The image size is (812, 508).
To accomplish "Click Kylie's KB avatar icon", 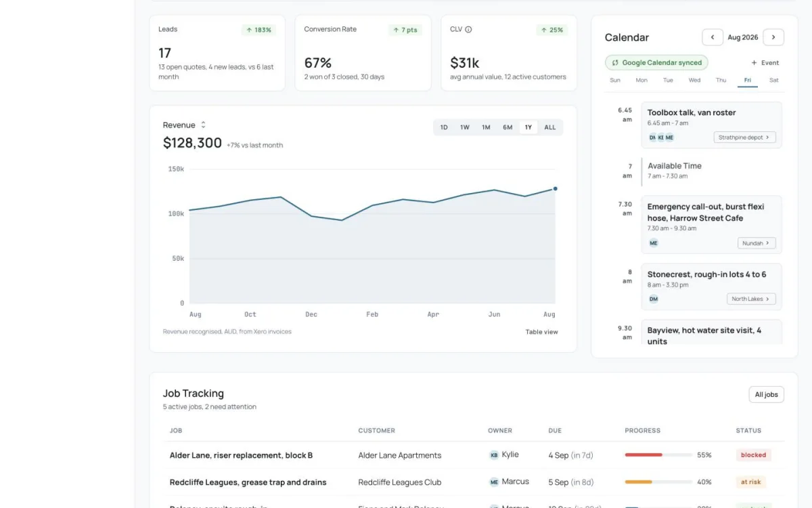I will pos(494,455).
